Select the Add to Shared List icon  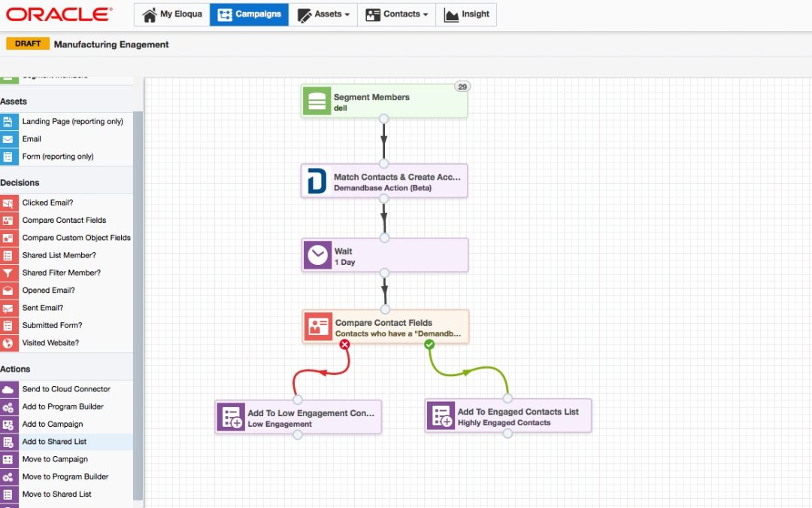pos(8,443)
